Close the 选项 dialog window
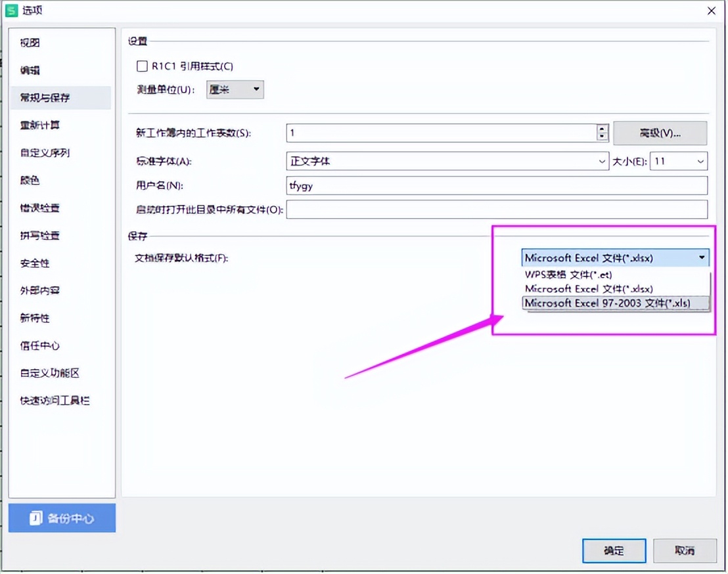The width and height of the screenshot is (728, 574). (x=712, y=11)
